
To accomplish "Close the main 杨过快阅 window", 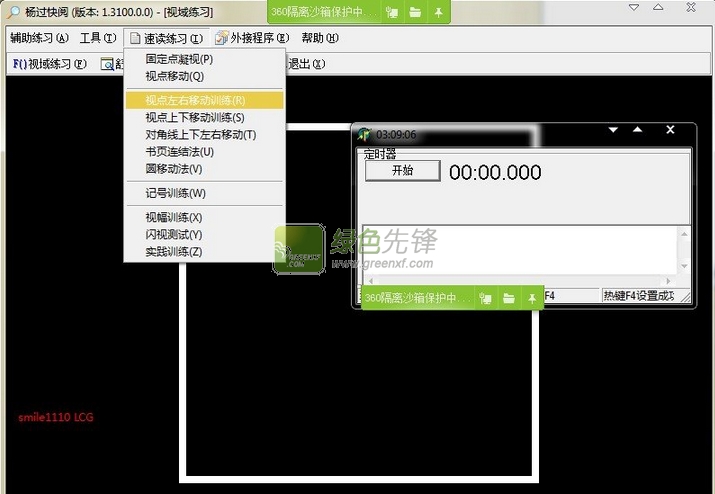I will pyautogui.click(x=691, y=7).
